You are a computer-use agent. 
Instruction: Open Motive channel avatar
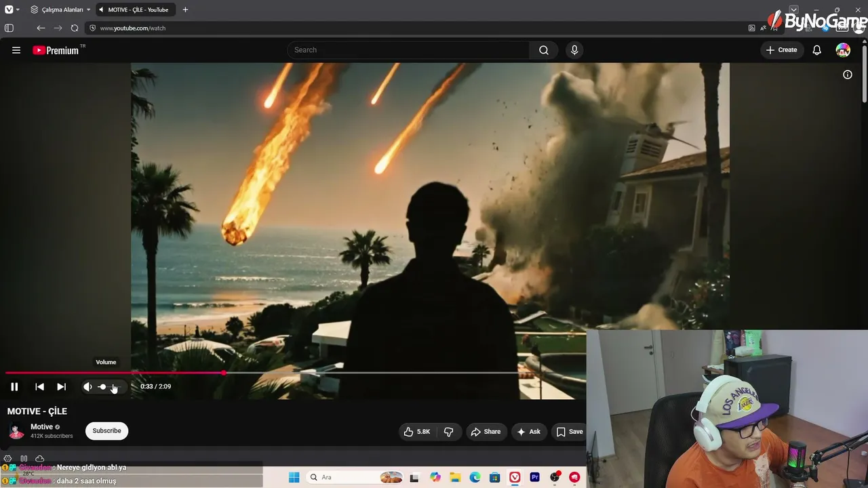click(x=16, y=431)
